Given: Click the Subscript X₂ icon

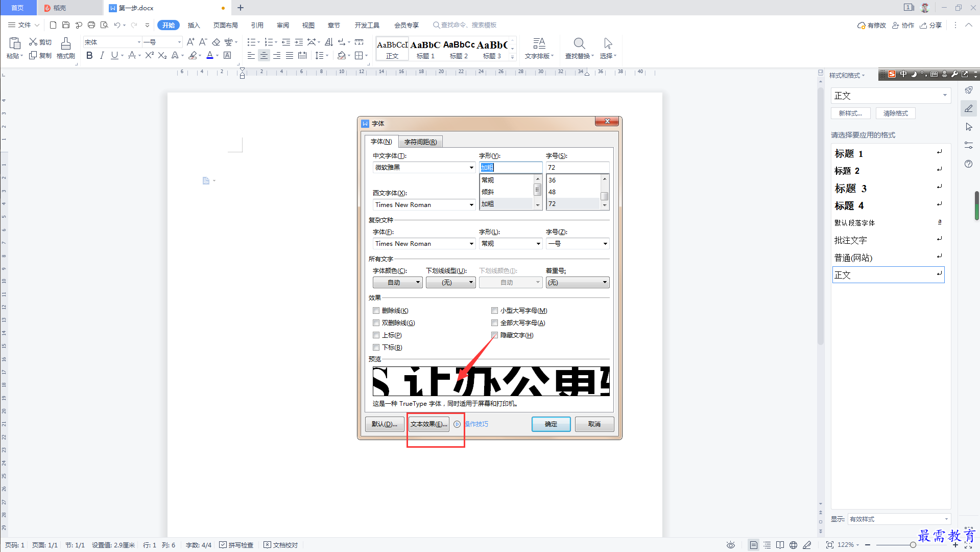Looking at the screenshot, I should [x=162, y=55].
